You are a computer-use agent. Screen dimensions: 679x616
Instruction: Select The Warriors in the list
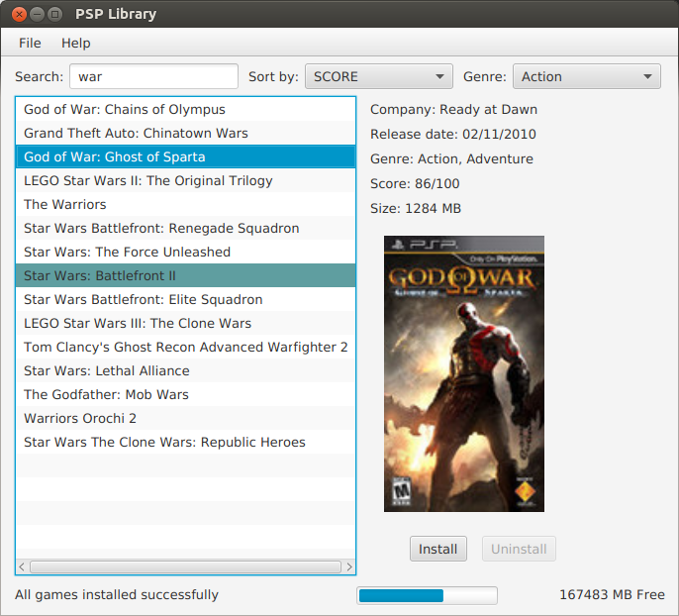pyautogui.click(x=185, y=204)
